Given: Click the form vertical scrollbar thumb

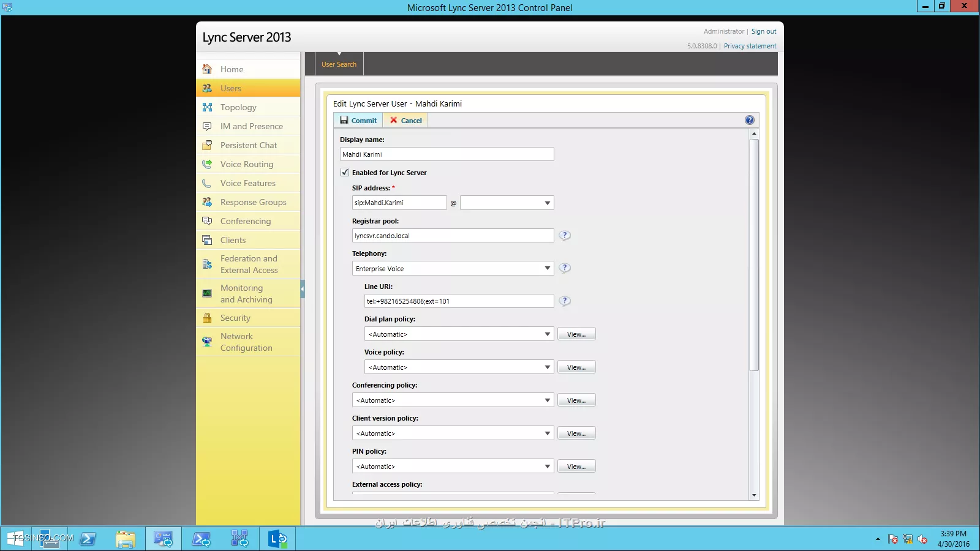Looking at the screenshot, I should coord(754,255).
